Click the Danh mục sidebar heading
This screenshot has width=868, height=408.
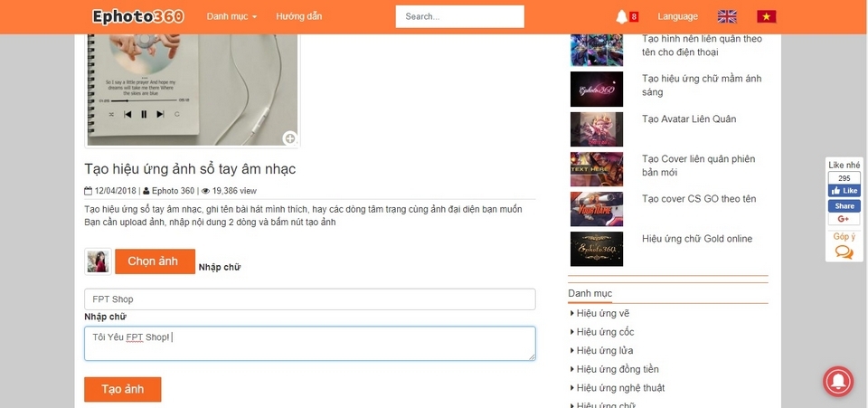(x=590, y=293)
